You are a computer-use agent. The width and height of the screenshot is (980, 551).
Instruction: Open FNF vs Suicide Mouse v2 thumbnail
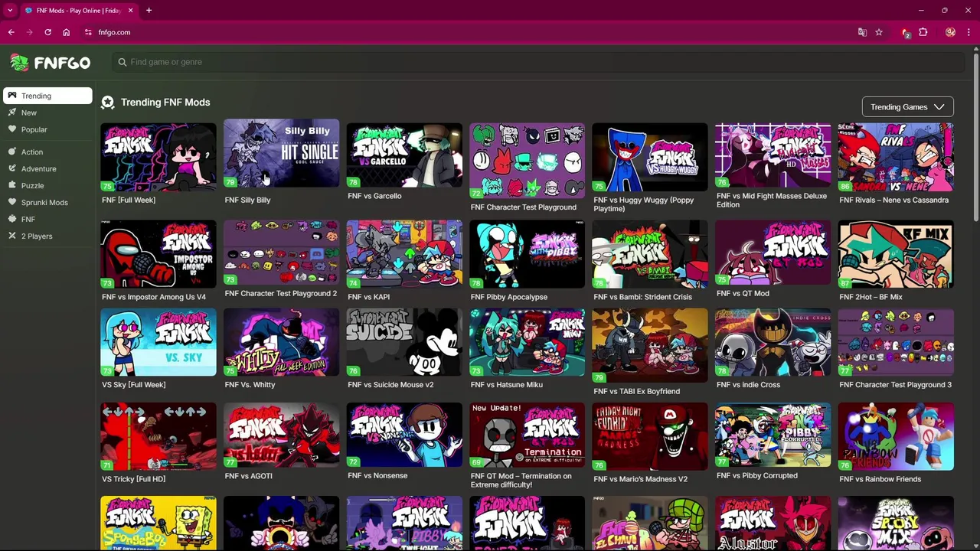(x=404, y=342)
